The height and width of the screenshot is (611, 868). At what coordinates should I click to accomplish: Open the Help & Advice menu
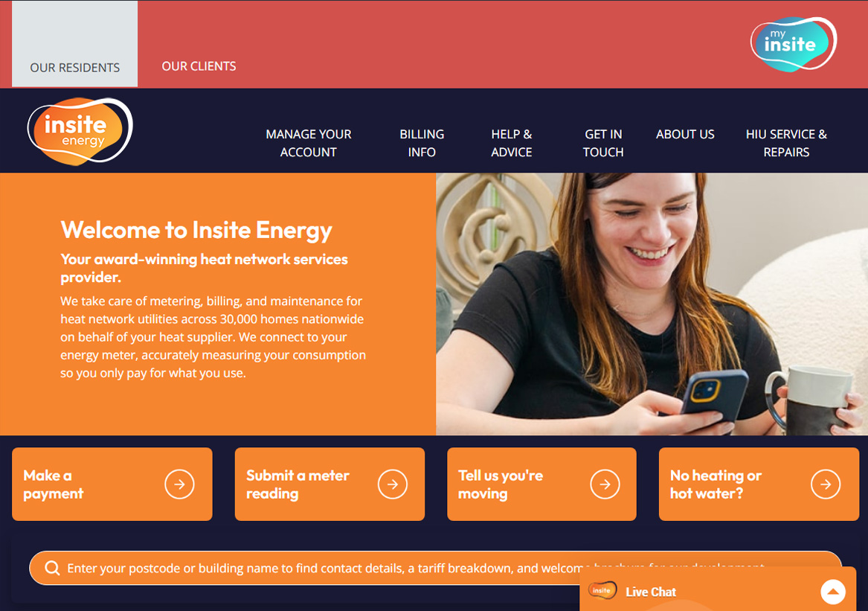tap(512, 143)
